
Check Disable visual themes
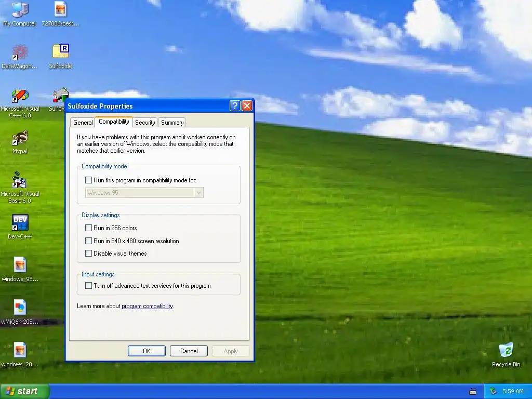88,253
